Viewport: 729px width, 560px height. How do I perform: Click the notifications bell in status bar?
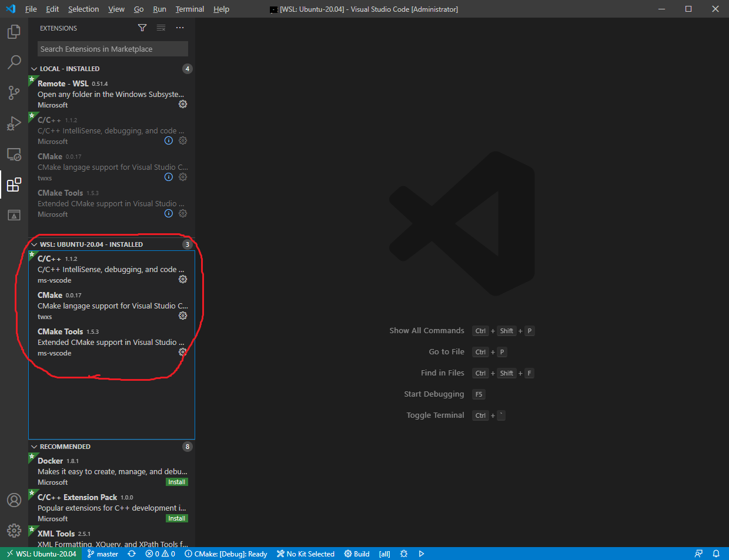(716, 554)
